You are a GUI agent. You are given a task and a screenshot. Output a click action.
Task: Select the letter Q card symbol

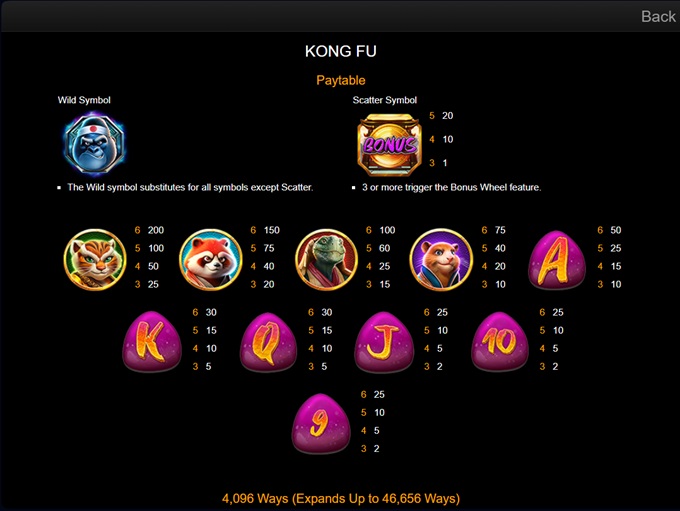[268, 342]
